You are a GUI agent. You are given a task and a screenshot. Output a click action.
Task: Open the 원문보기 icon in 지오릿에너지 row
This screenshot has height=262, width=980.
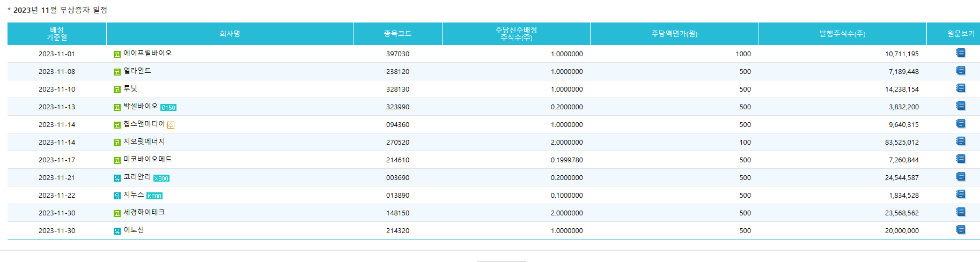pos(960,141)
